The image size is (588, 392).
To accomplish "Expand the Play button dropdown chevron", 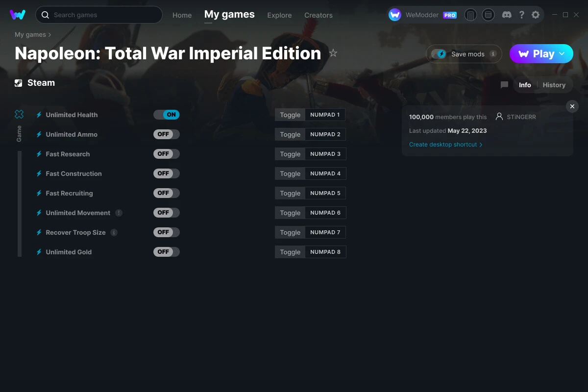I will pos(562,54).
